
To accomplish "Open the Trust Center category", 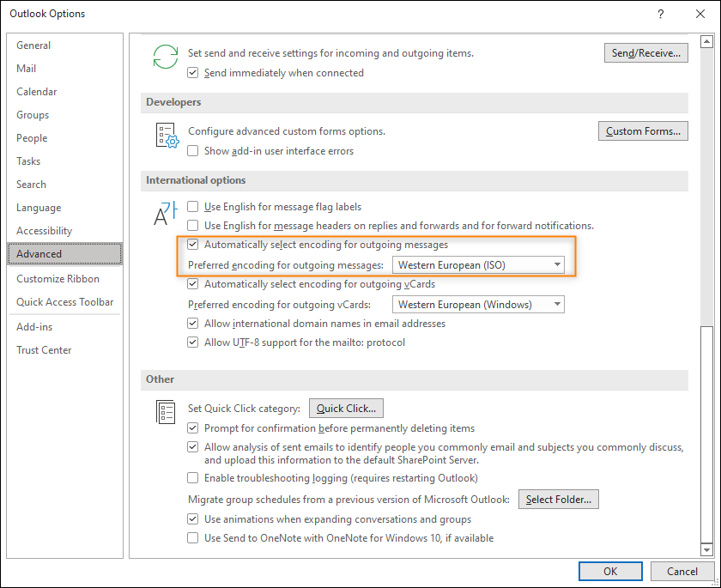I will (x=65, y=350).
